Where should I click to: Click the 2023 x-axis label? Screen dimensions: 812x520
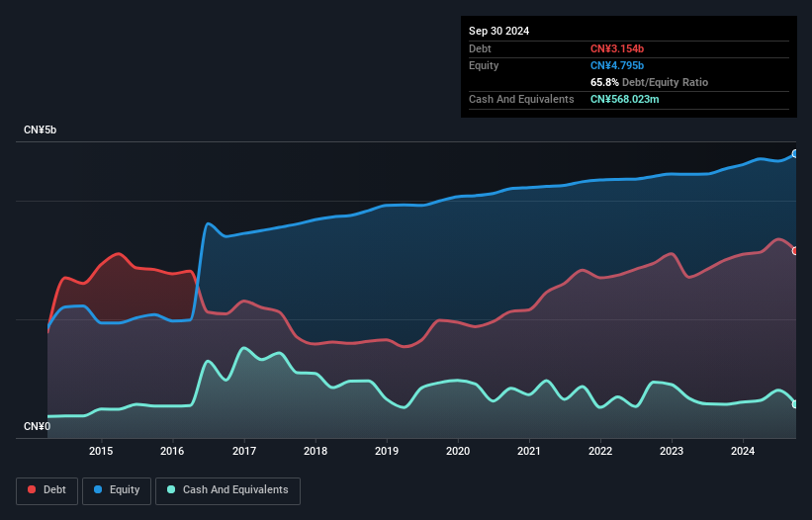click(672, 451)
